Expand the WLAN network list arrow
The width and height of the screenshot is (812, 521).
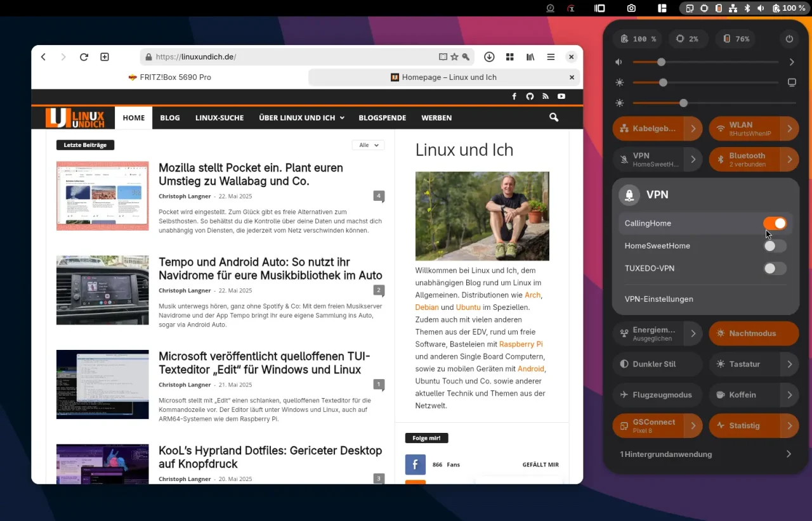tap(789, 129)
